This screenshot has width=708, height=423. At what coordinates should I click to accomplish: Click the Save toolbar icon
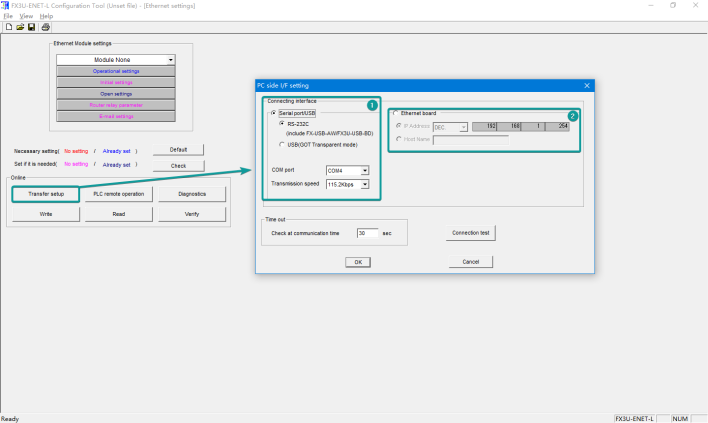30,27
